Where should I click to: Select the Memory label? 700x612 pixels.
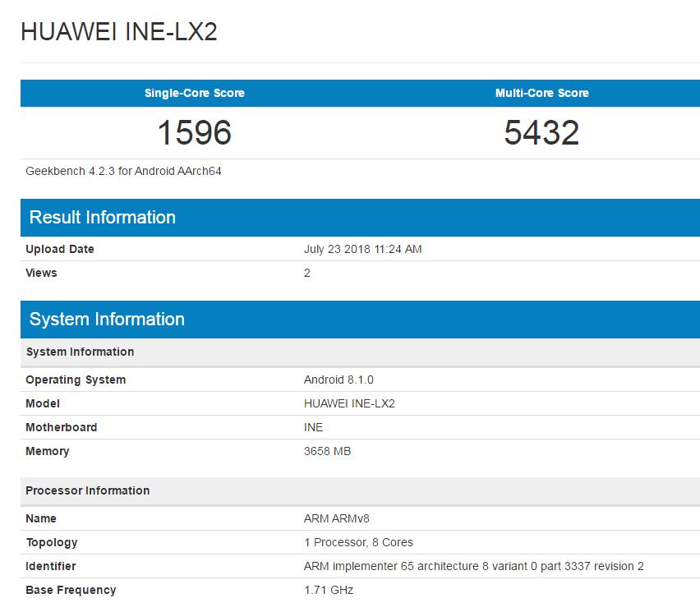click(48, 451)
